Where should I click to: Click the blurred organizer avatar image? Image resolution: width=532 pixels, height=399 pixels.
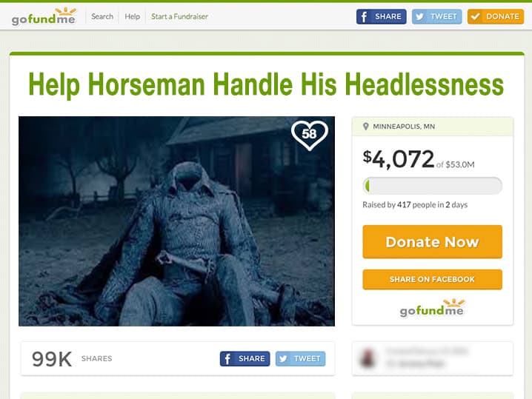[368, 359]
